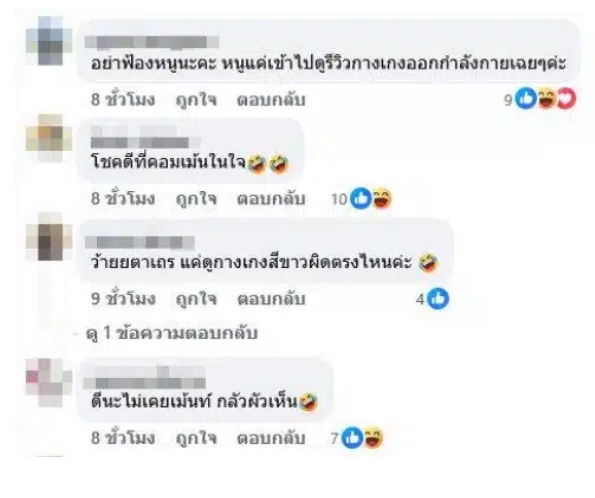Click the laughing reaction icon on first comment
This screenshot has height=498, width=595.
(545, 98)
